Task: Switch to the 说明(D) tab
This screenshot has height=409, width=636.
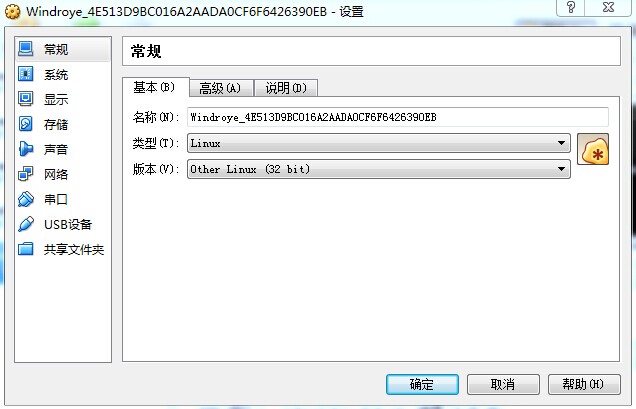Action: [286, 88]
